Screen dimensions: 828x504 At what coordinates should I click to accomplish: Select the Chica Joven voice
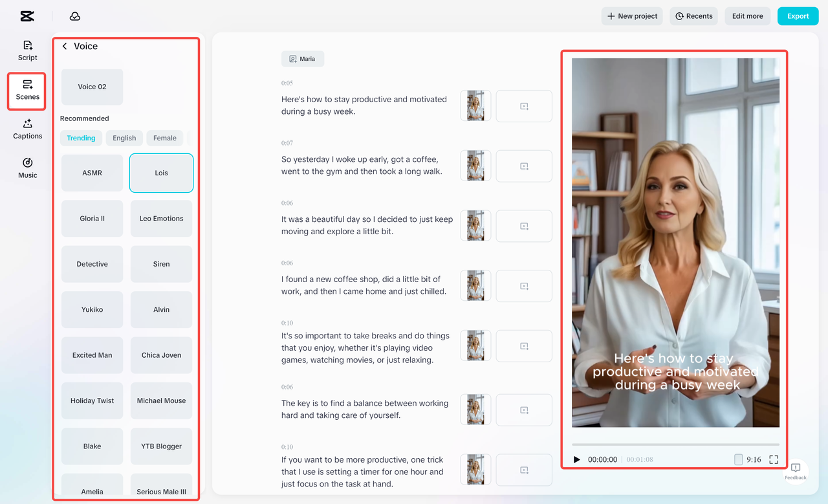[x=161, y=355]
